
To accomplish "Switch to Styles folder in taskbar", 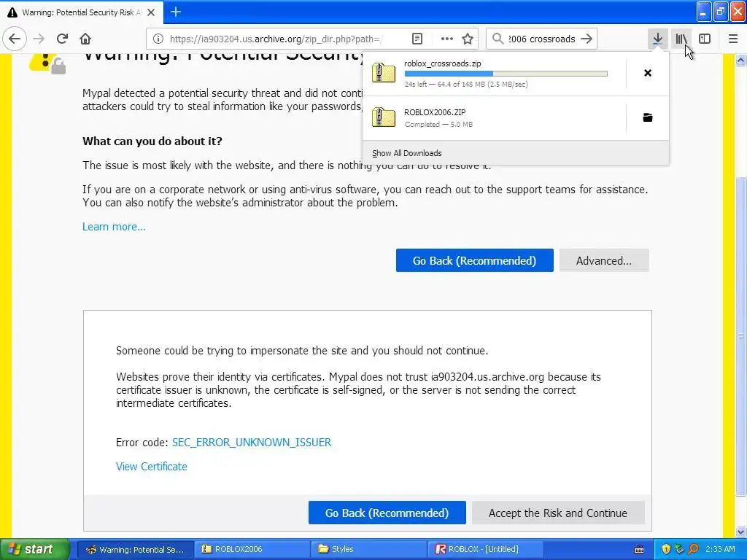I will [369, 550].
